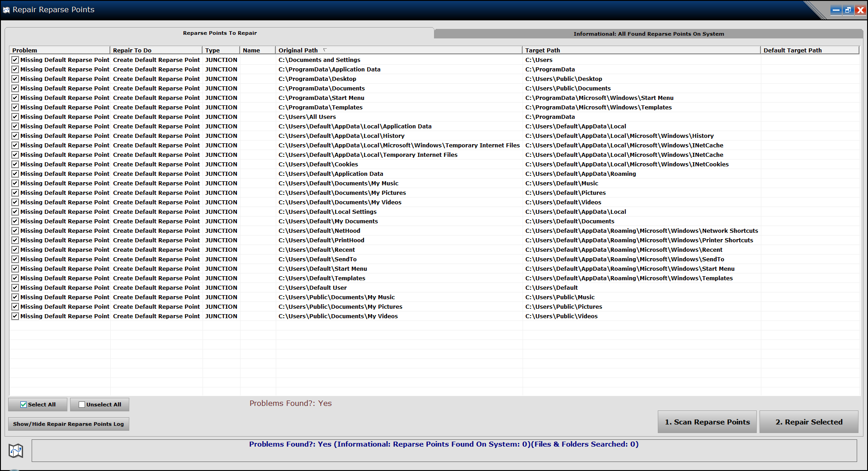Open the Reparse Points To Repair tab
The height and width of the screenshot is (471, 868).
[x=220, y=33]
